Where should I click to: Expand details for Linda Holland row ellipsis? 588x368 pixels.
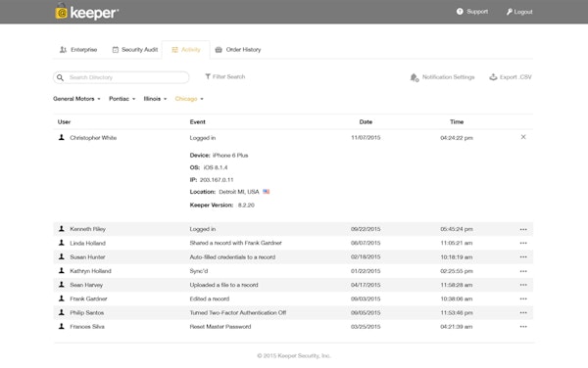click(x=523, y=243)
